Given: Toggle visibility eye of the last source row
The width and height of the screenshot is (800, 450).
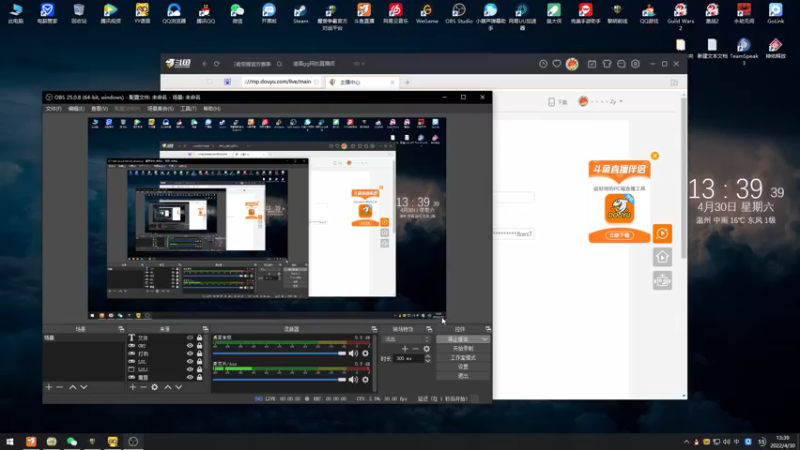Looking at the screenshot, I should [190, 378].
